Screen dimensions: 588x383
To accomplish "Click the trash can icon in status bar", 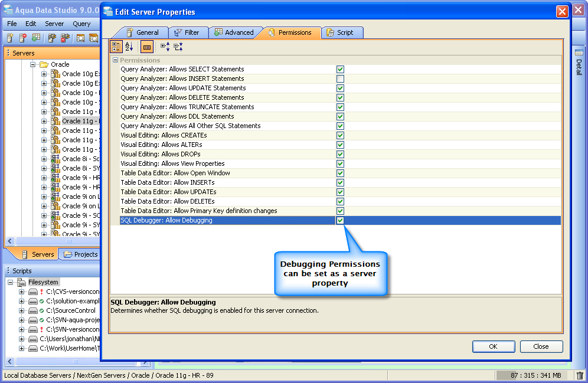I will 580,375.
